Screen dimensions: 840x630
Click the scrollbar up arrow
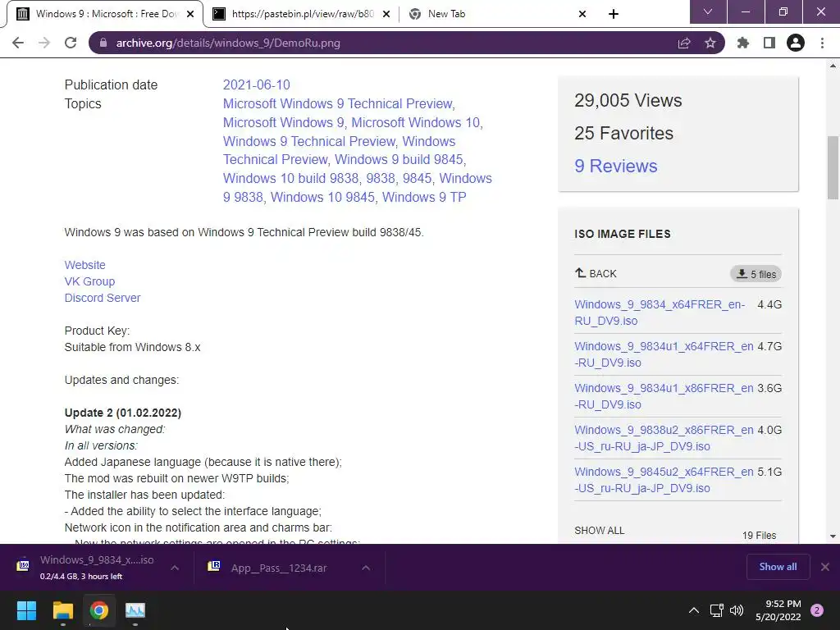pos(833,66)
